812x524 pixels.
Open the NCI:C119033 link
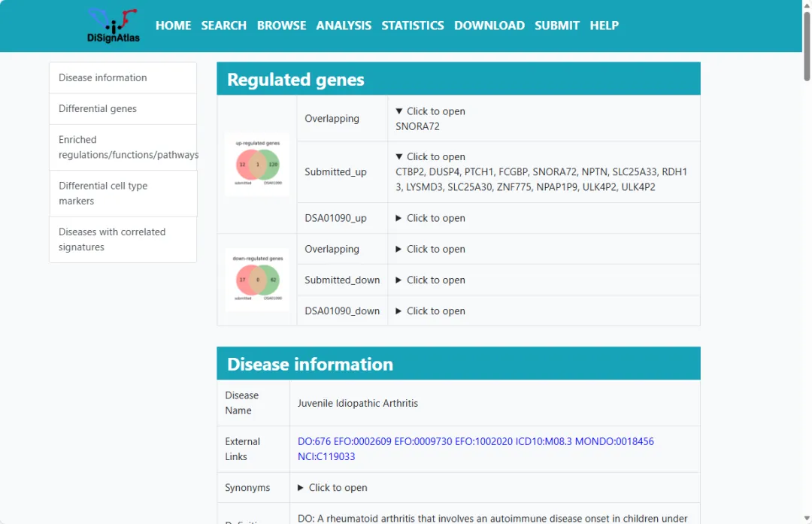[326, 456]
